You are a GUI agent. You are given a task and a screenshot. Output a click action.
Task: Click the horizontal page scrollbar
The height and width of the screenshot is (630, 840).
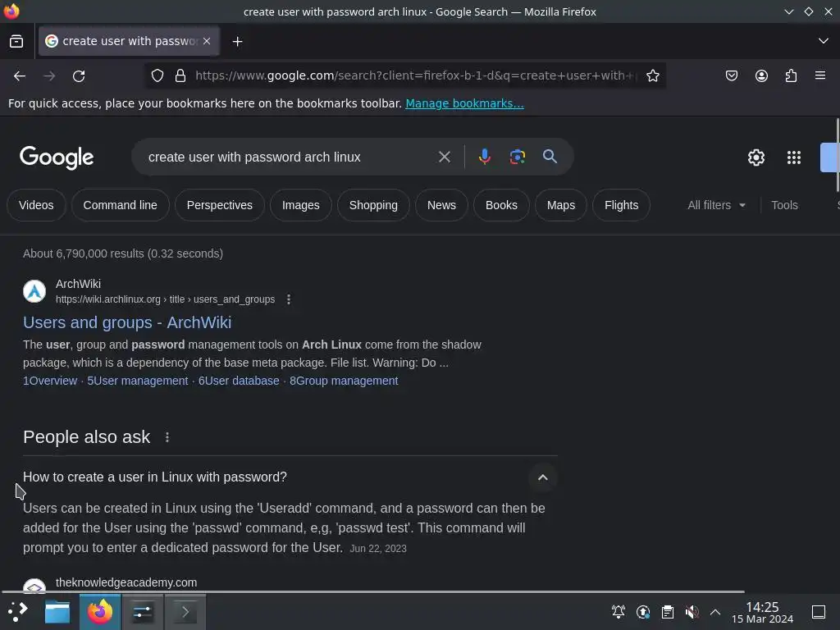pyautogui.click(x=373, y=592)
